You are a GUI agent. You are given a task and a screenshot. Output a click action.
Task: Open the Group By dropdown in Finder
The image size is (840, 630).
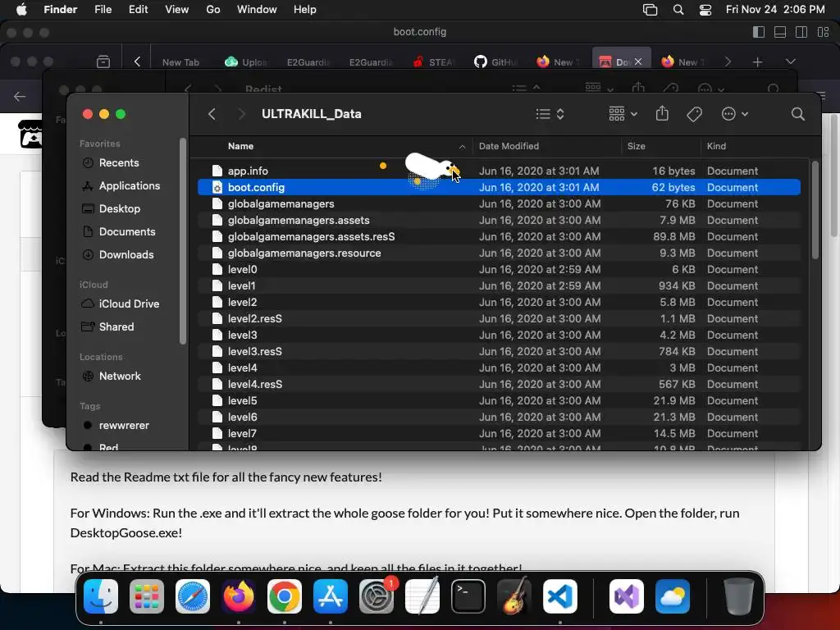[623, 113]
